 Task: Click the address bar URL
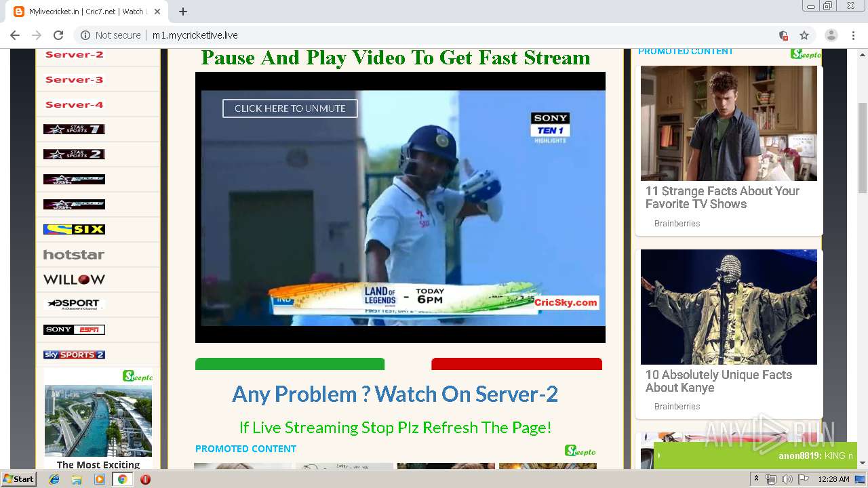coord(195,35)
